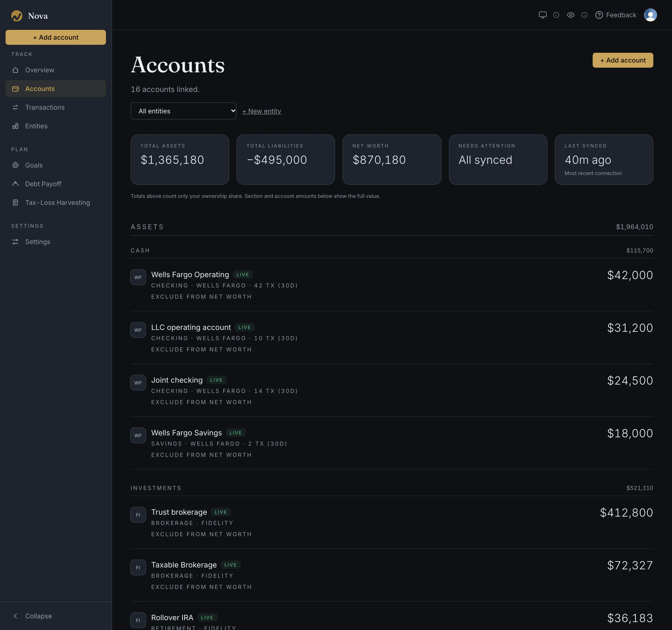Click the Entities buildings icon

[16, 126]
